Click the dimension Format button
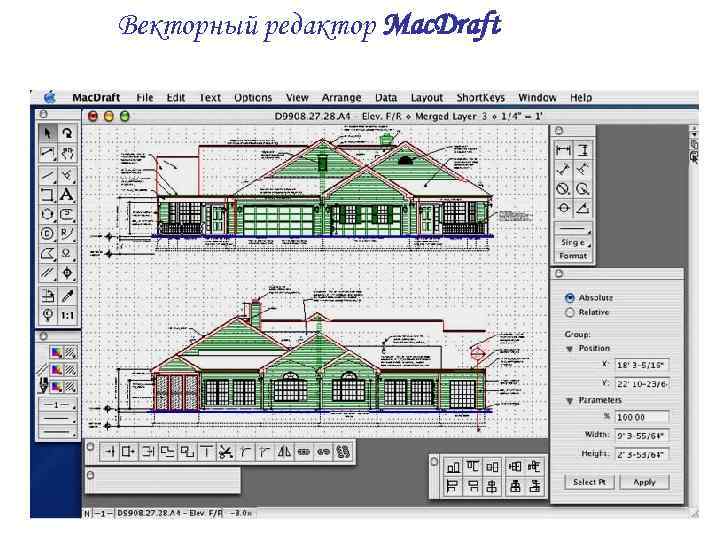720x540 pixels. [573, 256]
